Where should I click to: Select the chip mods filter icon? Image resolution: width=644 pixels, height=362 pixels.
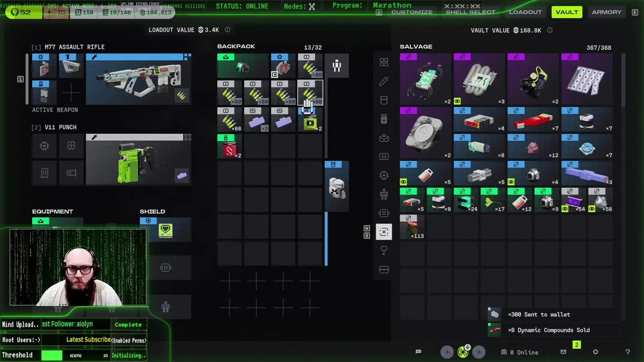(x=384, y=175)
